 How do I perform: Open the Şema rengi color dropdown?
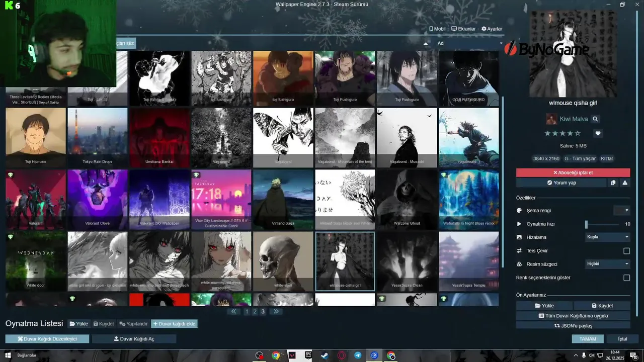[622, 210]
